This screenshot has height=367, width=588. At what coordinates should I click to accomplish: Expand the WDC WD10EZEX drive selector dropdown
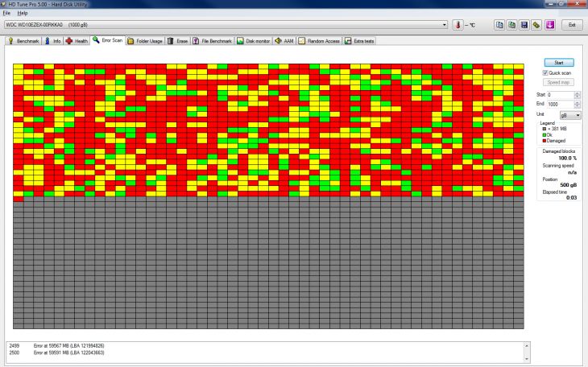tap(445, 25)
